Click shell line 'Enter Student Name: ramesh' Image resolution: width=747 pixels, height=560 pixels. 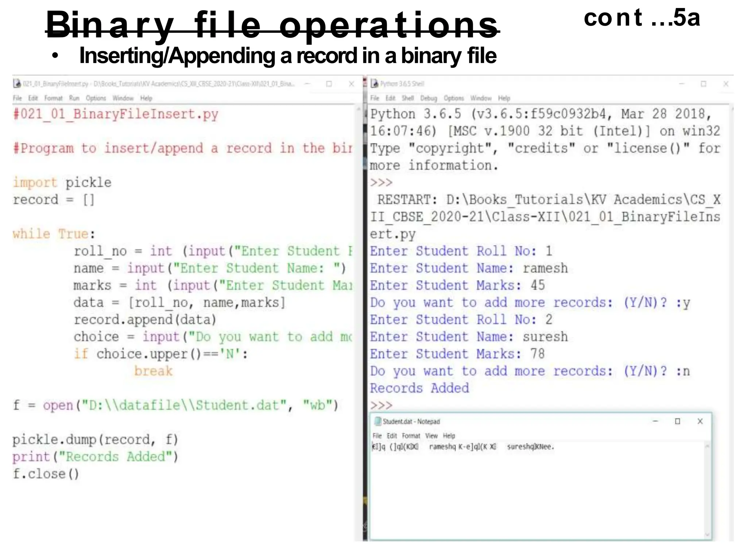469,268
